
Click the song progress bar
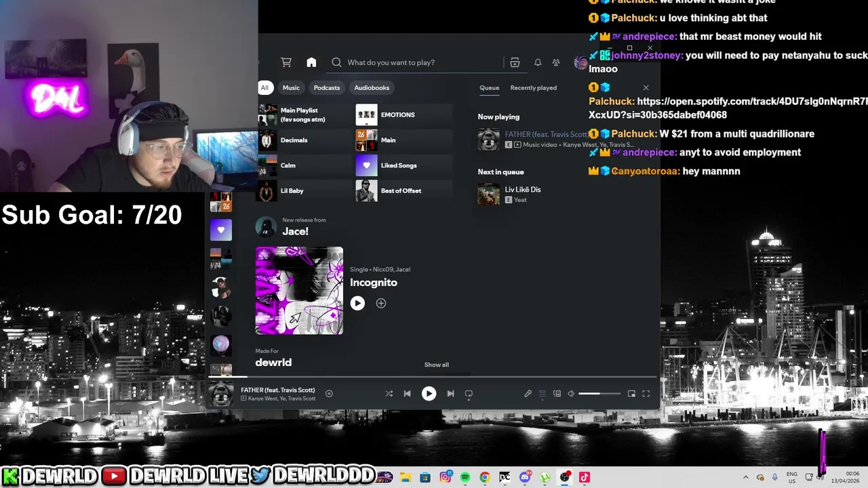(433, 376)
